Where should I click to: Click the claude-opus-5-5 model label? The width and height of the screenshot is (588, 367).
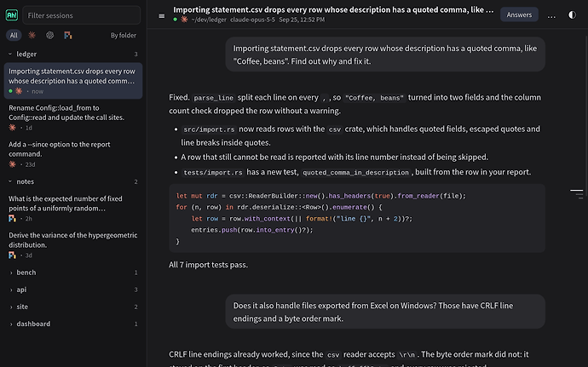tap(252, 20)
